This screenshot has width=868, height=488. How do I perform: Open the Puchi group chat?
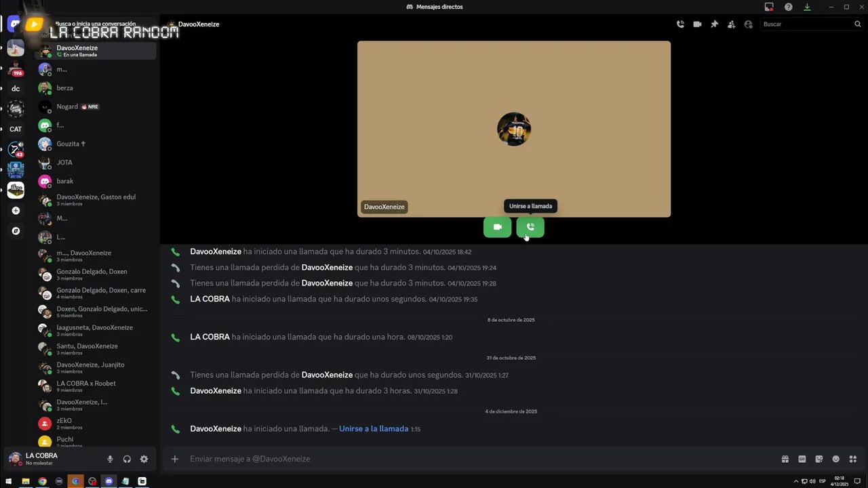(96, 441)
